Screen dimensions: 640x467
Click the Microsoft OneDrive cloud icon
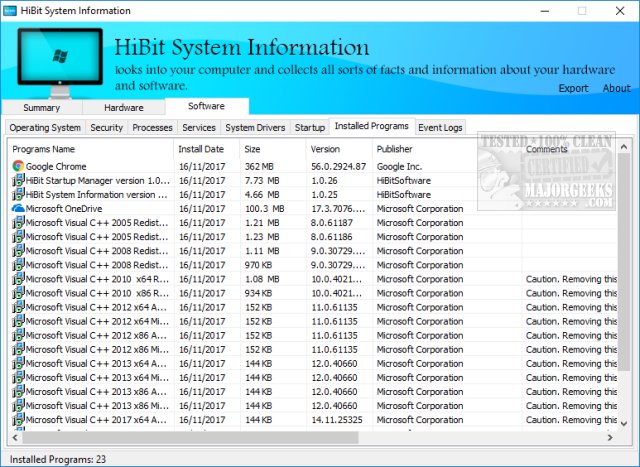18,208
